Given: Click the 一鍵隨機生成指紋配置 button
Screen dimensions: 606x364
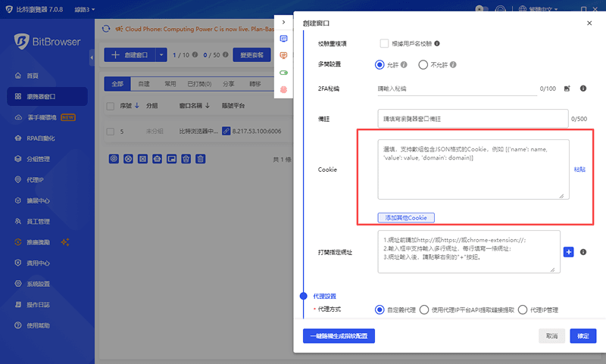Looking at the screenshot, I should coord(338,335).
